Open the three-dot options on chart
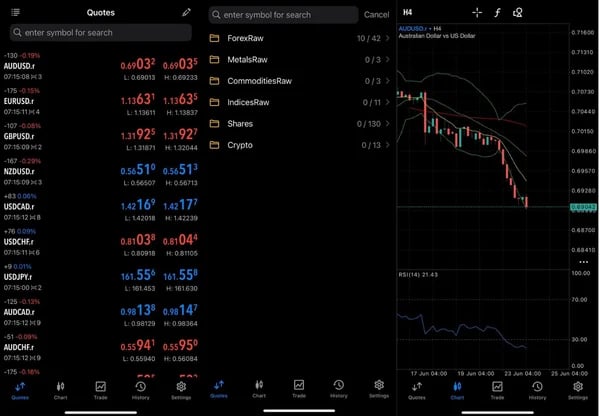Image resolution: width=600 pixels, height=416 pixels. click(584, 262)
